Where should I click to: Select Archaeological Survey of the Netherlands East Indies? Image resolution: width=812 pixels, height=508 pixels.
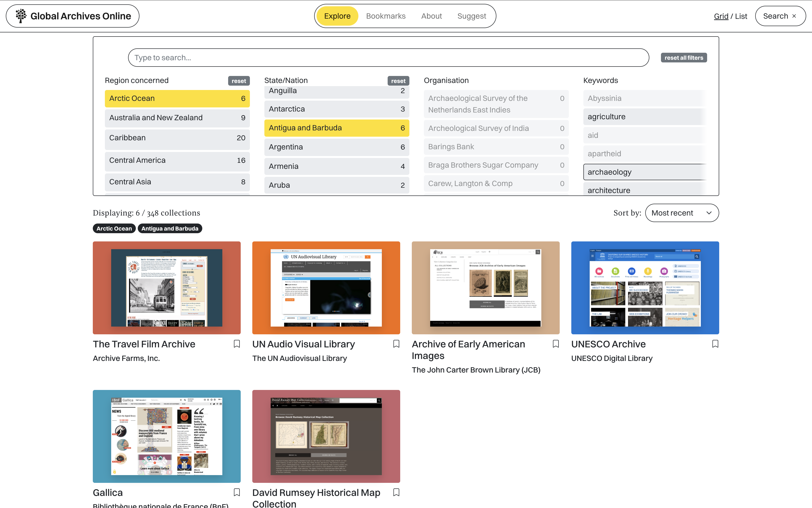tap(496, 104)
